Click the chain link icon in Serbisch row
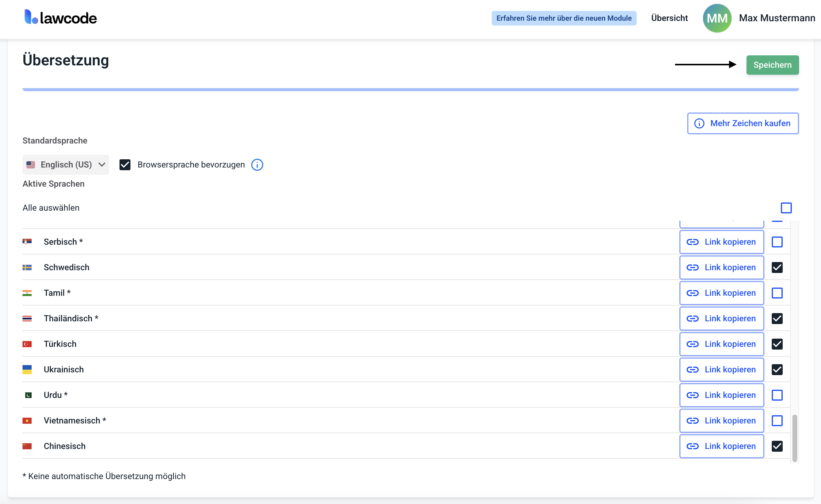Image resolution: width=821 pixels, height=504 pixels. coord(692,242)
